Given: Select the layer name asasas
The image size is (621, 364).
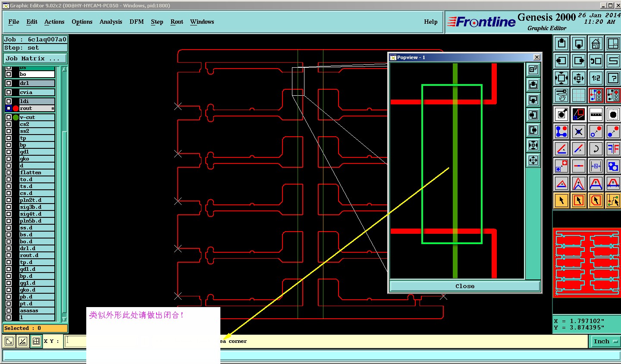Looking at the screenshot, I should pyautogui.click(x=37, y=311).
